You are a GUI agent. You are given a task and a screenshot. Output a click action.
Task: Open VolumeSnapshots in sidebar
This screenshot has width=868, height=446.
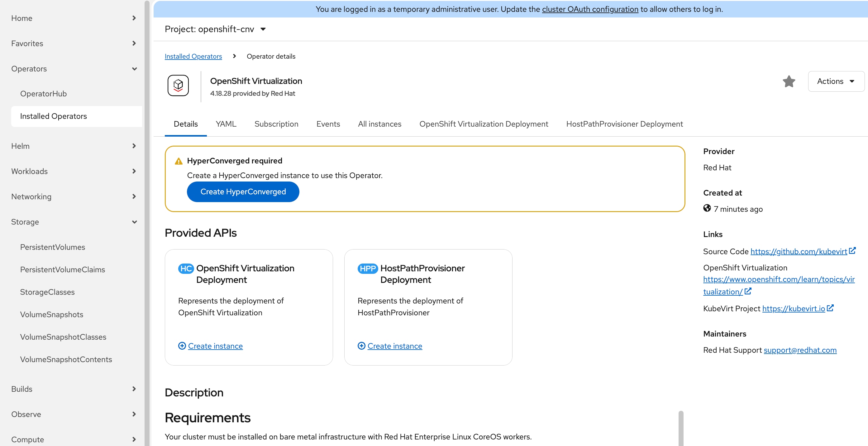[77, 315]
